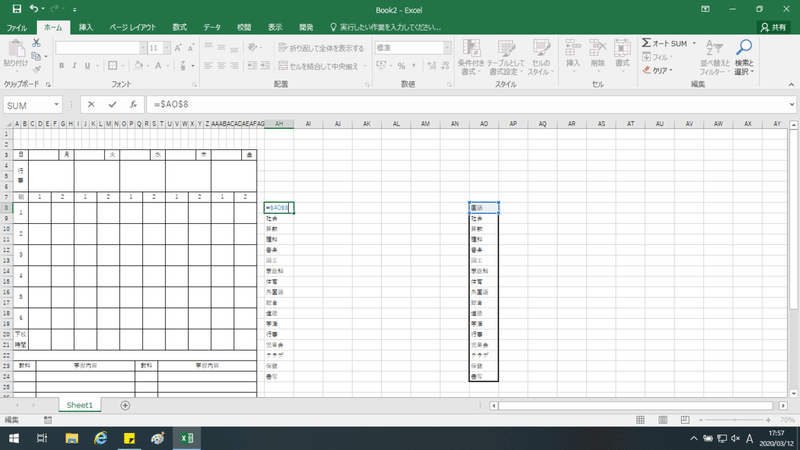800x450 pixels.
Task: Click AutoSum button
Action: click(664, 43)
